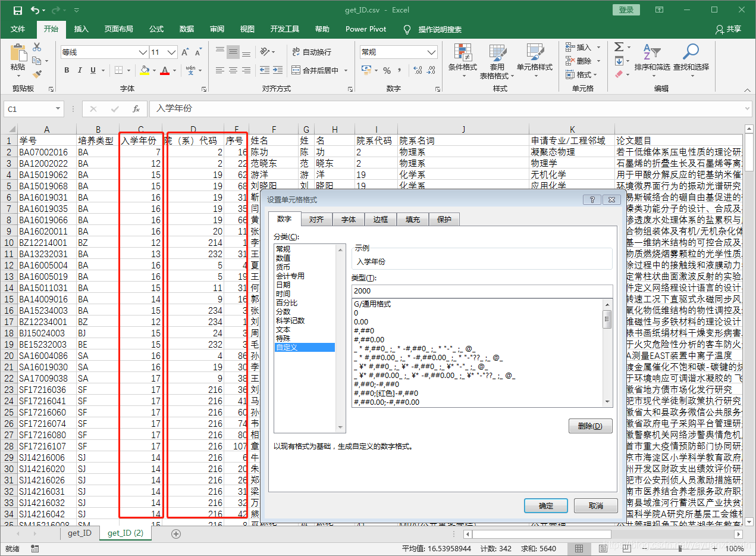Click Increase Decimal icon
Screen dimensions: 756x556
pyautogui.click(x=417, y=70)
